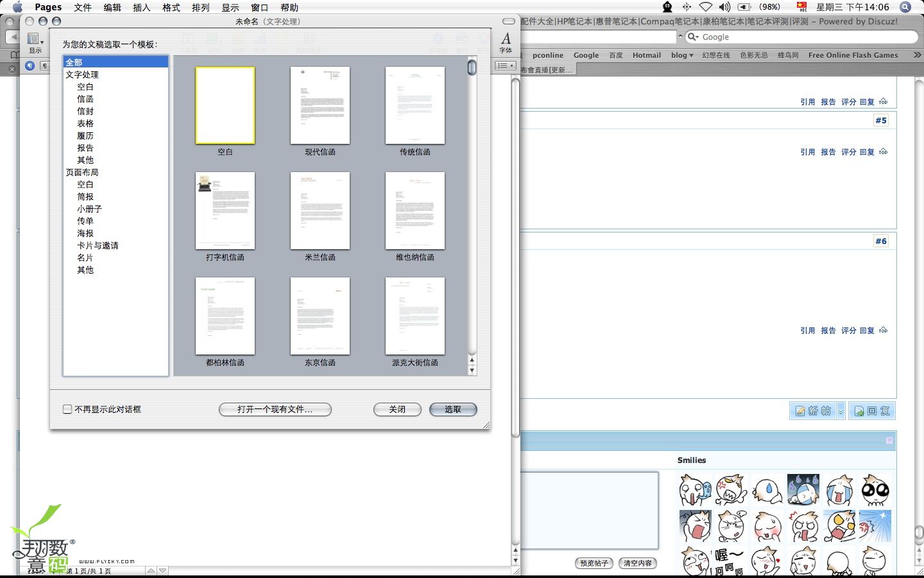This screenshot has width=924, height=578.
Task: Click the blue paragraph style button
Action: [30, 66]
